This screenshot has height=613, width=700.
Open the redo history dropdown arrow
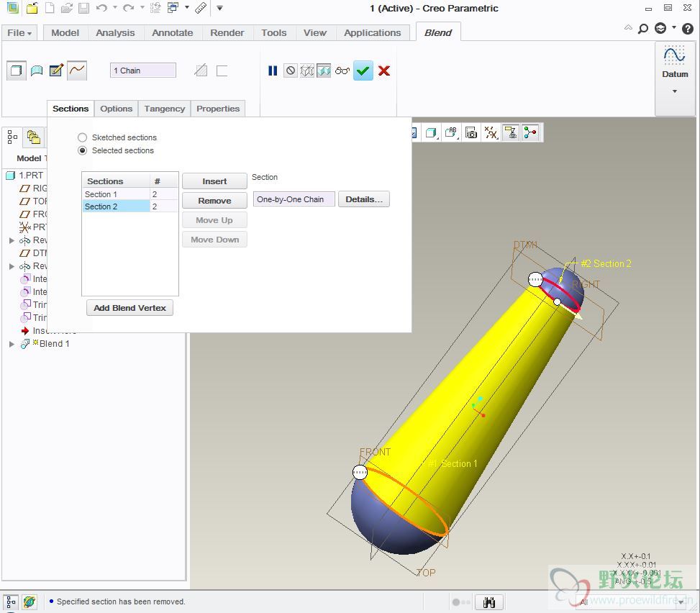tap(142, 8)
